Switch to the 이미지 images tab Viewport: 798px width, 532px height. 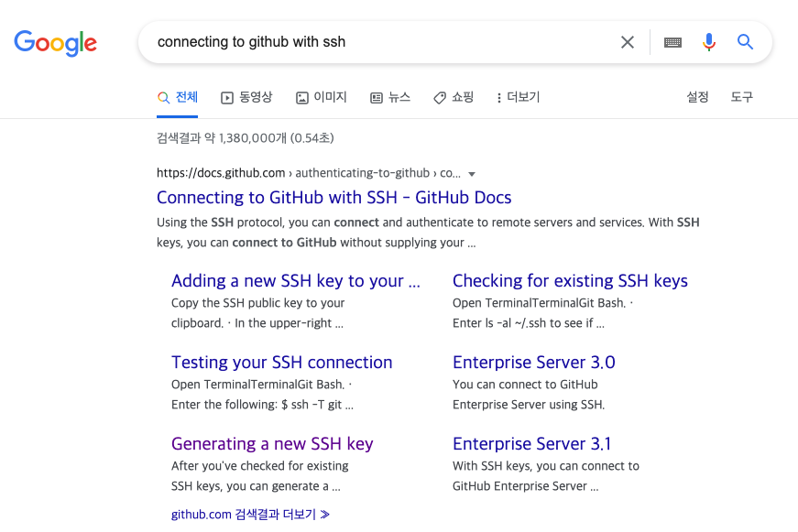coord(322,97)
